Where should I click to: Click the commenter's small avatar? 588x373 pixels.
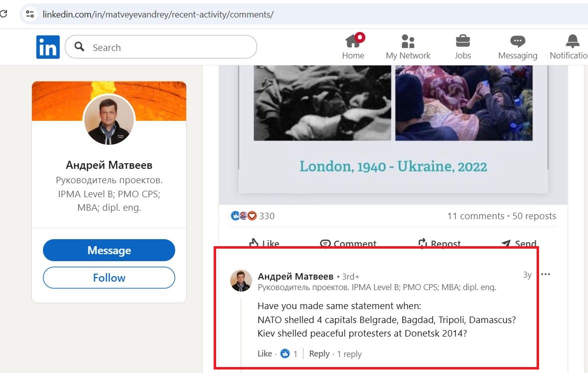point(241,281)
